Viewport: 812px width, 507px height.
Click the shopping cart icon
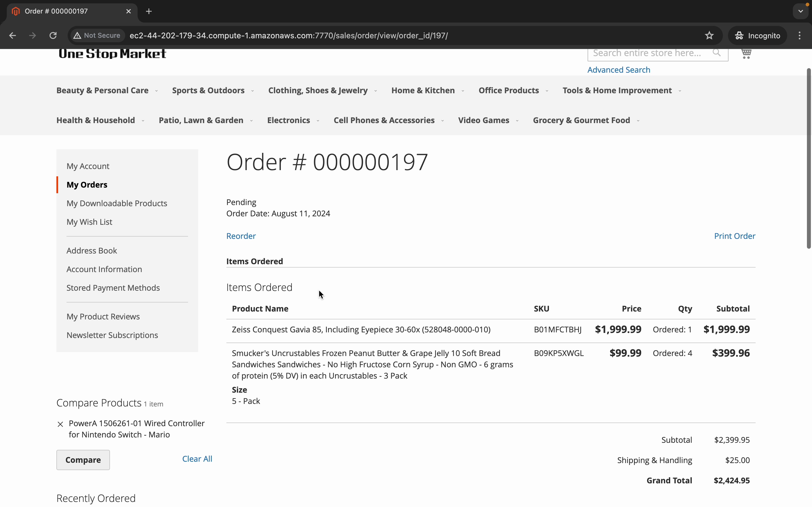[746, 54]
